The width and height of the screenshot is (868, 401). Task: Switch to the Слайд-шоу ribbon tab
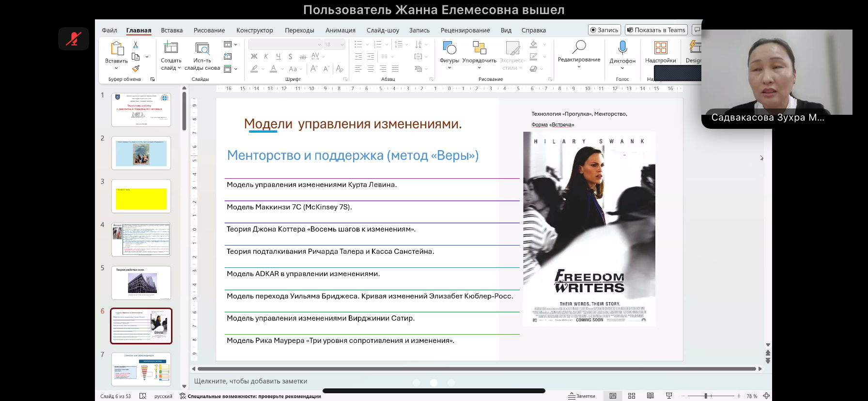(x=383, y=30)
